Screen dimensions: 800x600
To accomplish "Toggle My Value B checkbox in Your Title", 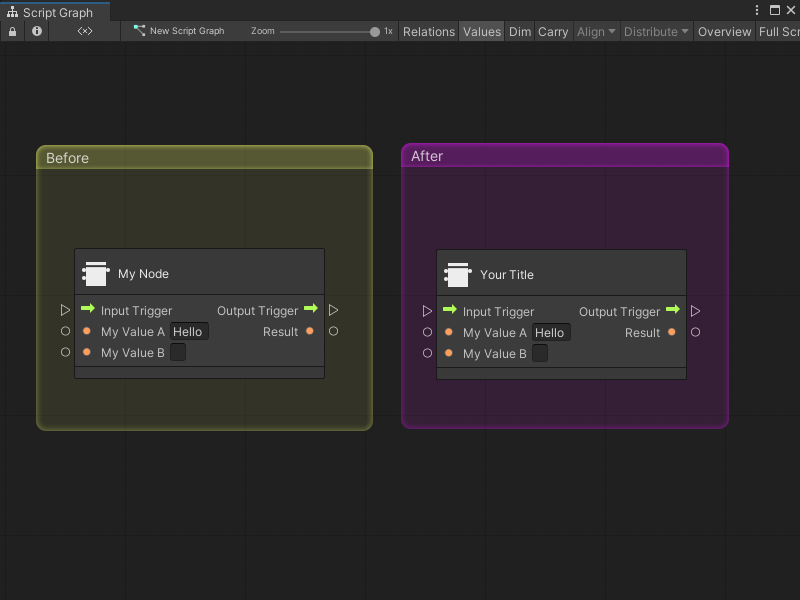I will coord(540,353).
